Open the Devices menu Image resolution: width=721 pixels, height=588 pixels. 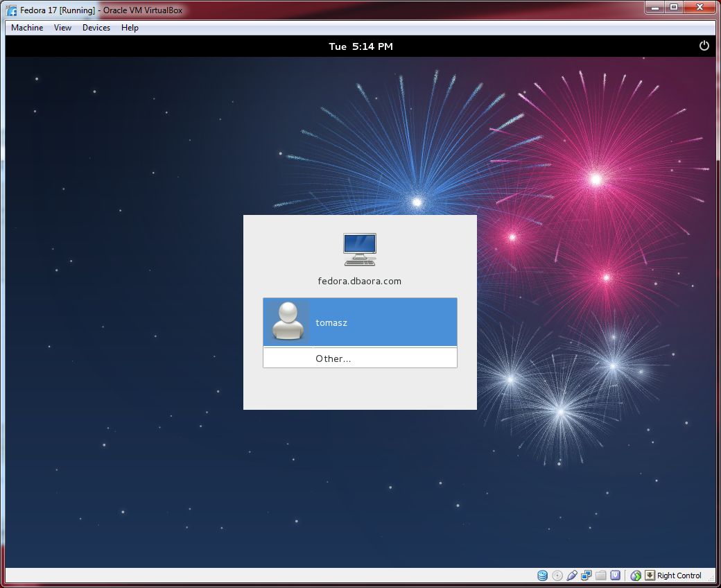[x=96, y=28]
